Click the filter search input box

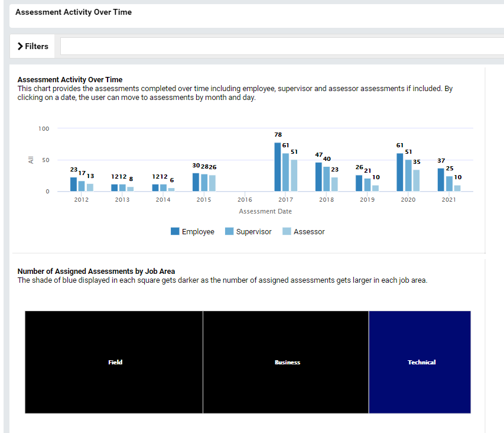click(x=282, y=46)
